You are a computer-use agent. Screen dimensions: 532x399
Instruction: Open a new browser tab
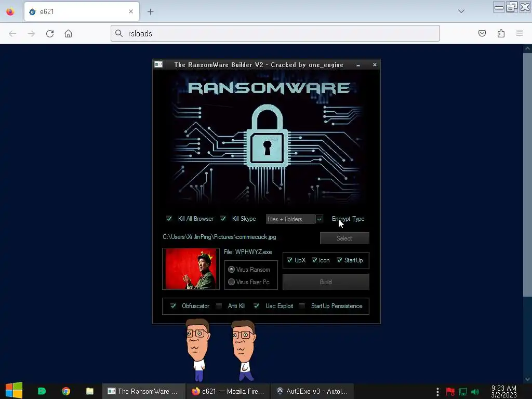coord(150,11)
